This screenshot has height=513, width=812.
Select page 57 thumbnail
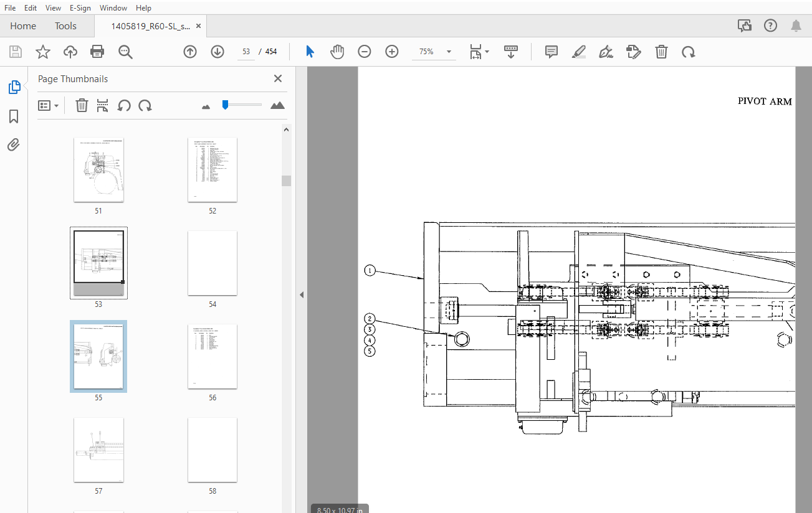(98, 450)
